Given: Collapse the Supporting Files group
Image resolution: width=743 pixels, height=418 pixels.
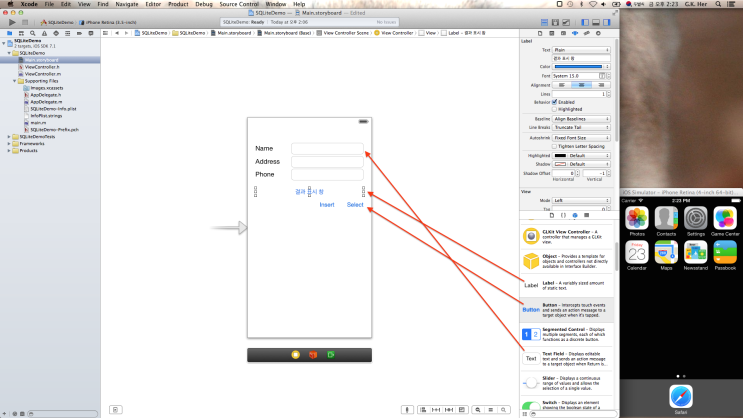Looking at the screenshot, I should (15, 81).
